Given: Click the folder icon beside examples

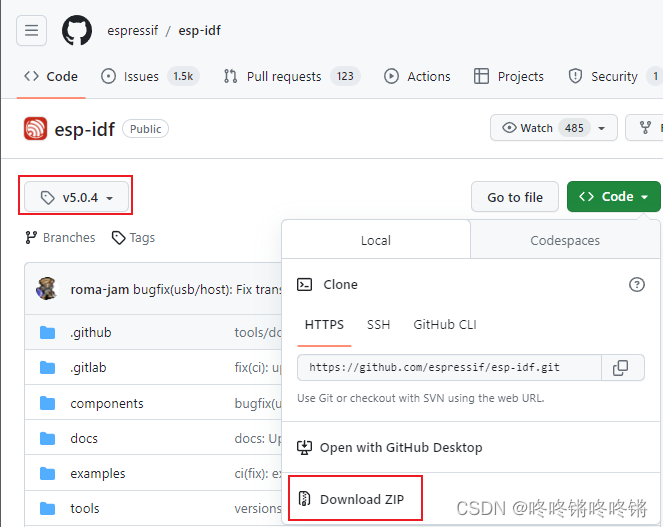Looking at the screenshot, I should 47,474.
